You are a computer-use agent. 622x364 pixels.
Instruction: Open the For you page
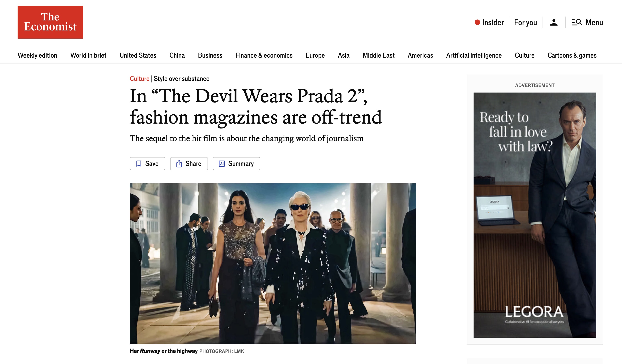coord(525,22)
